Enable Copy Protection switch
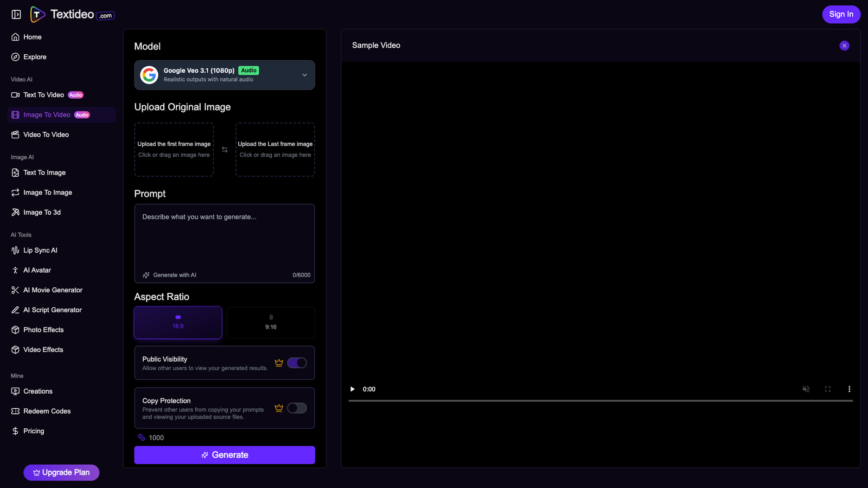Viewport: 868px width, 488px height. [297, 408]
